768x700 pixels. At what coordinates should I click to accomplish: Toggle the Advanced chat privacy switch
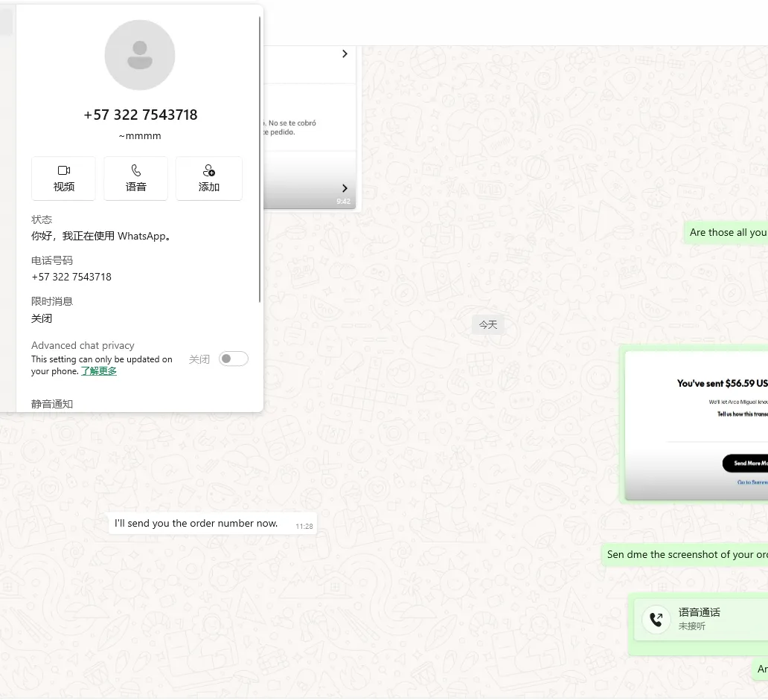[x=233, y=359]
